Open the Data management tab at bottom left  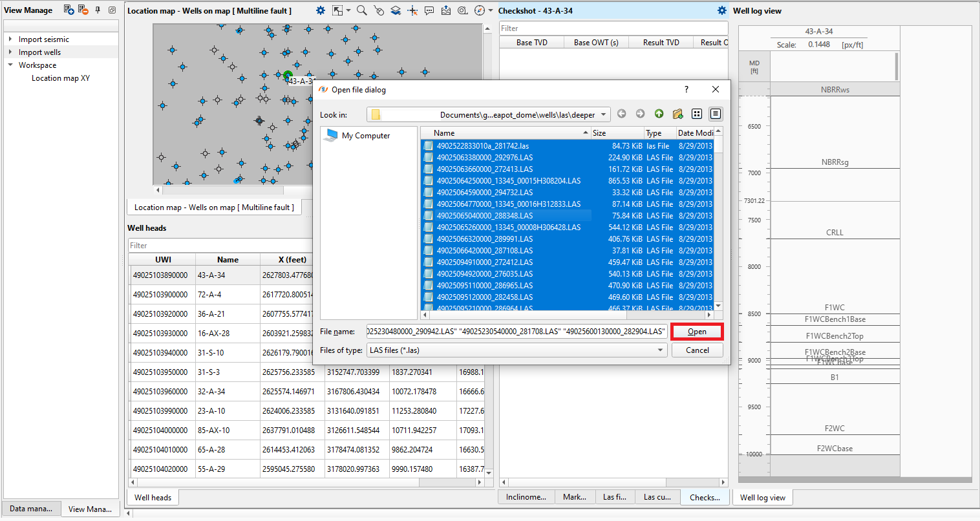click(x=31, y=509)
